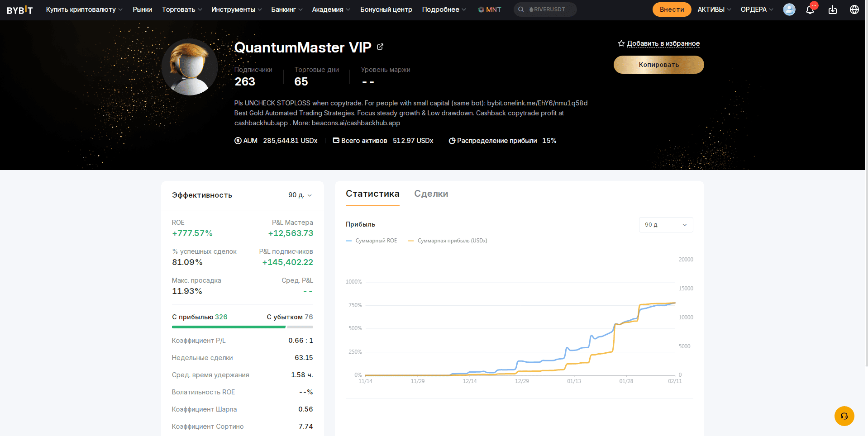Click the profit distribution pie icon
Image resolution: width=868 pixels, height=436 pixels.
(x=452, y=141)
